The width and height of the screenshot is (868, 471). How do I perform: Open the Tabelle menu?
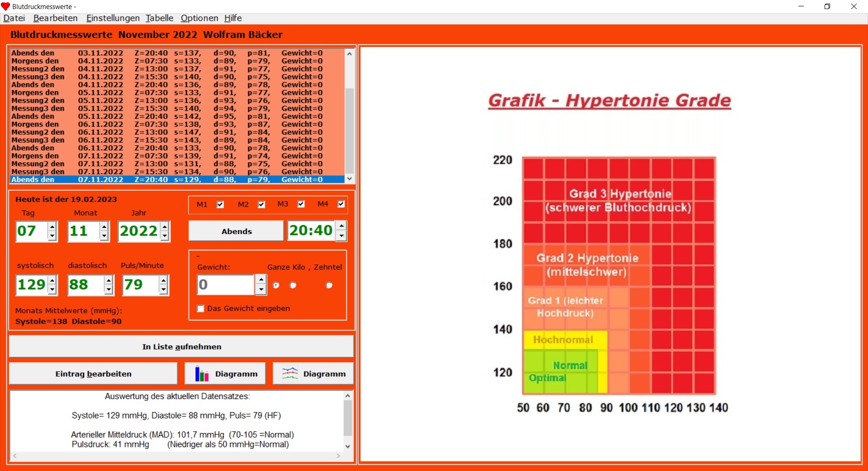[x=159, y=18]
